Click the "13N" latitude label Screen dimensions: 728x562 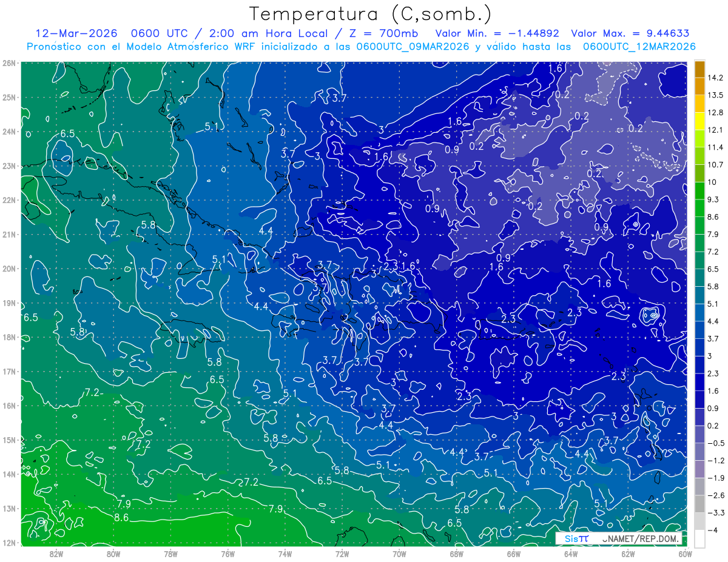pos(9,509)
